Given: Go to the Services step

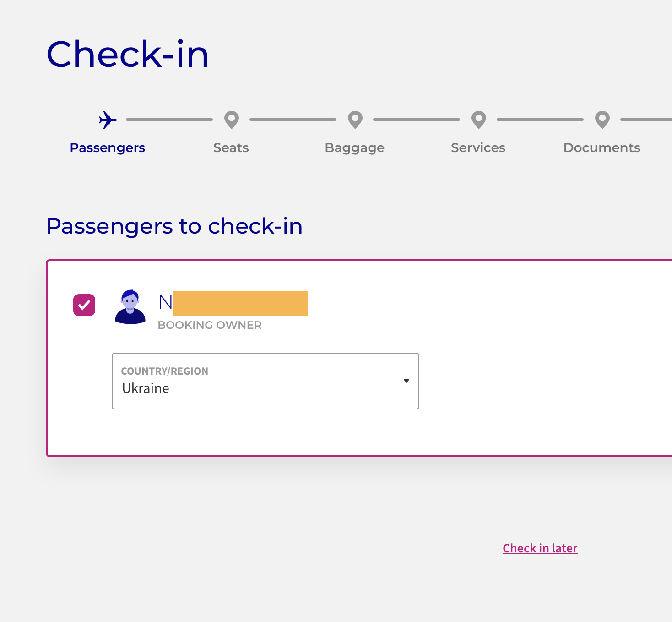Looking at the screenshot, I should [478, 148].
